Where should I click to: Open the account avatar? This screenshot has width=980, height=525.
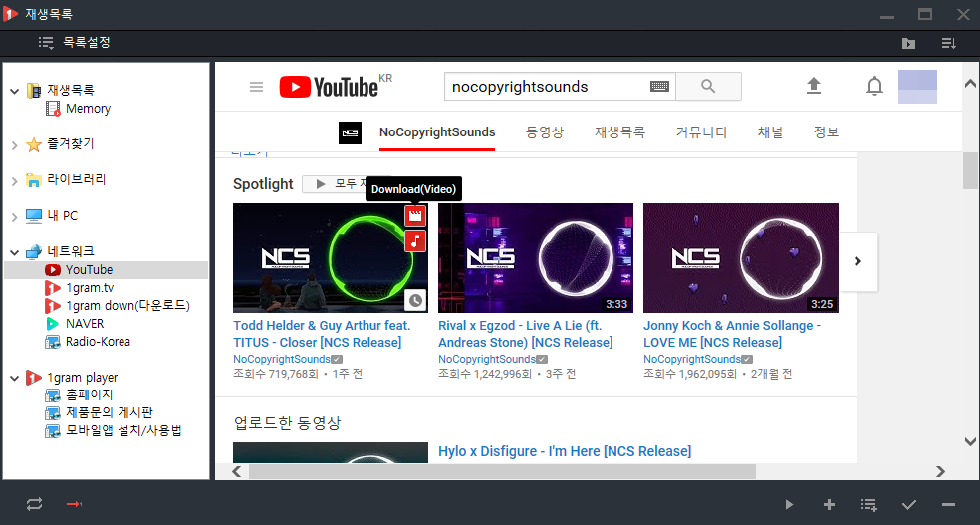[x=917, y=87]
